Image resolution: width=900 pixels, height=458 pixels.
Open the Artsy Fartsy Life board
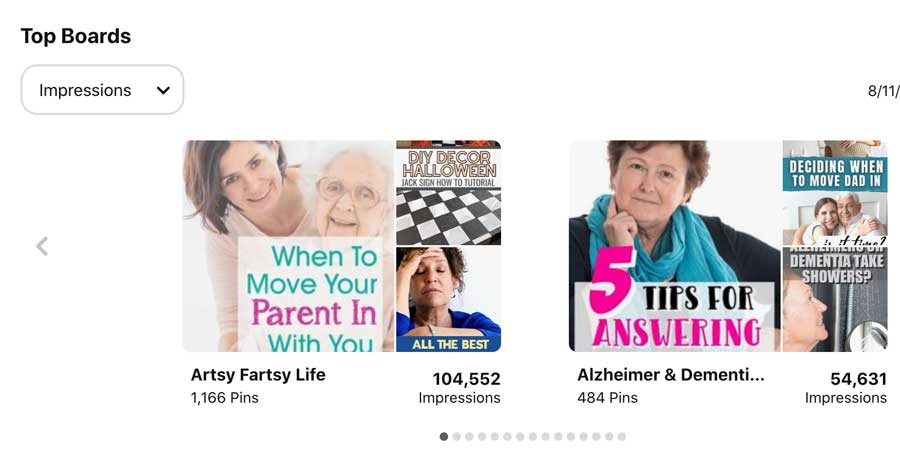[x=258, y=375]
